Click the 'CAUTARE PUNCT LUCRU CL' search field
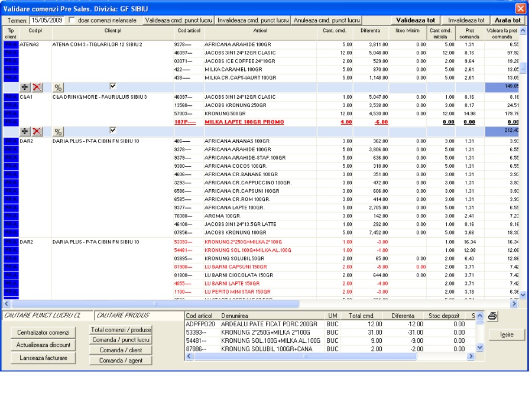Screen dimensions: 532x399 [47, 316]
